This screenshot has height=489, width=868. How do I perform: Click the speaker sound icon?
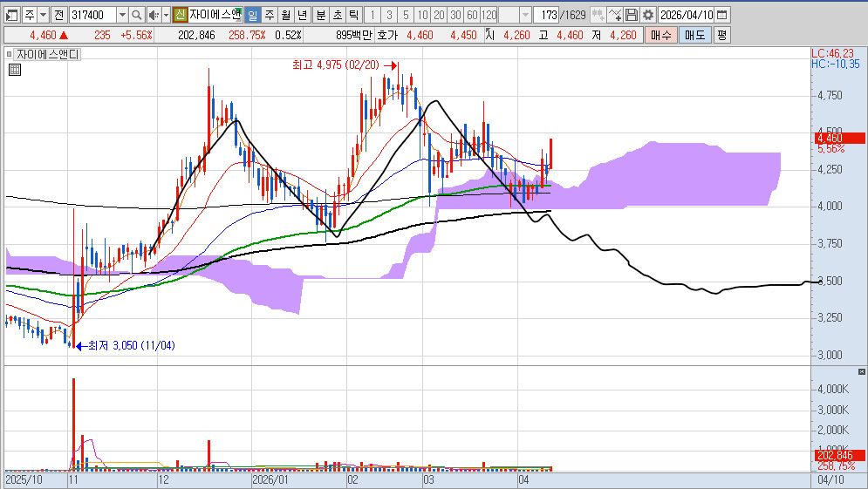coord(153,15)
